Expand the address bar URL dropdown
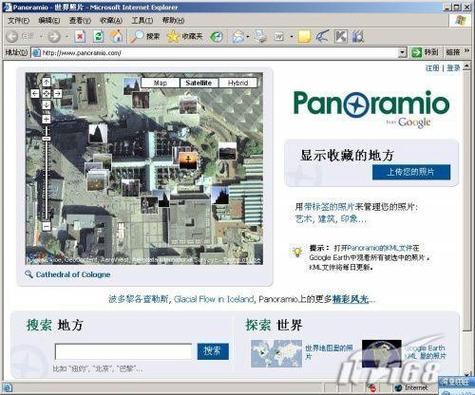The width and height of the screenshot is (475, 395). [x=402, y=53]
